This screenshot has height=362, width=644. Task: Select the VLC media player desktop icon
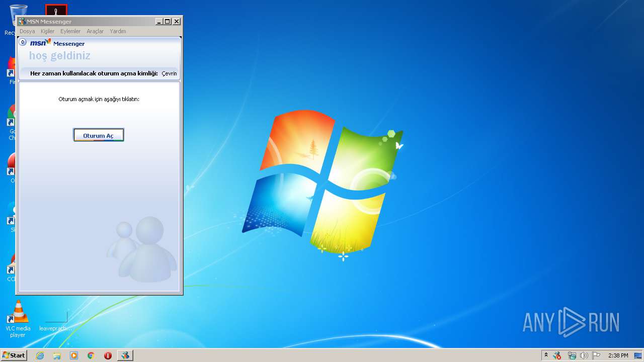(18, 319)
